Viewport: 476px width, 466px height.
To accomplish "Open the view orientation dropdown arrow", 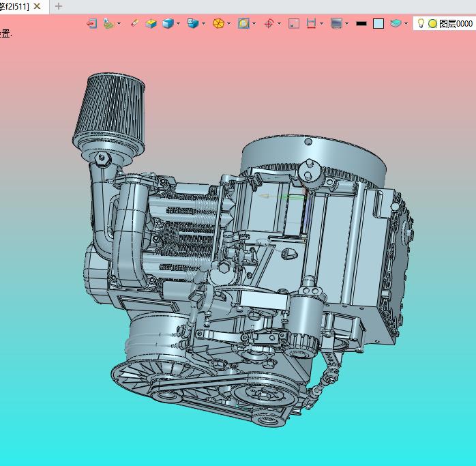I will (203, 23).
